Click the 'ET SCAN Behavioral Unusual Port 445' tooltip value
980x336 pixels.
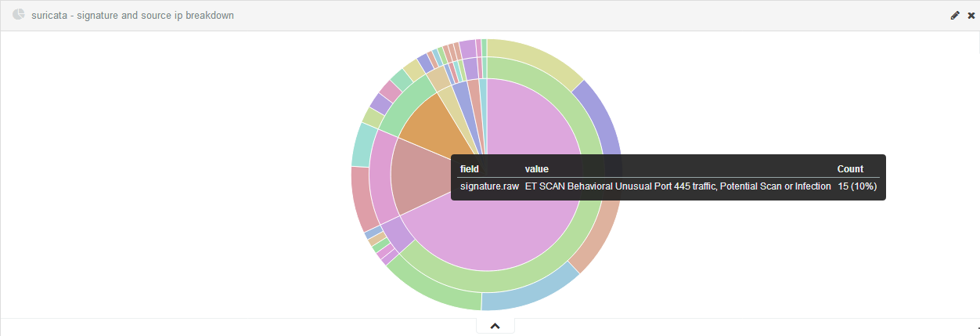click(678, 186)
